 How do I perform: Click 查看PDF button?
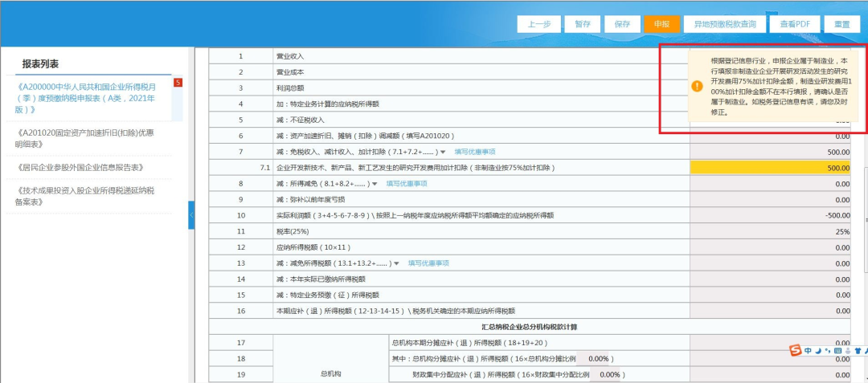795,24
